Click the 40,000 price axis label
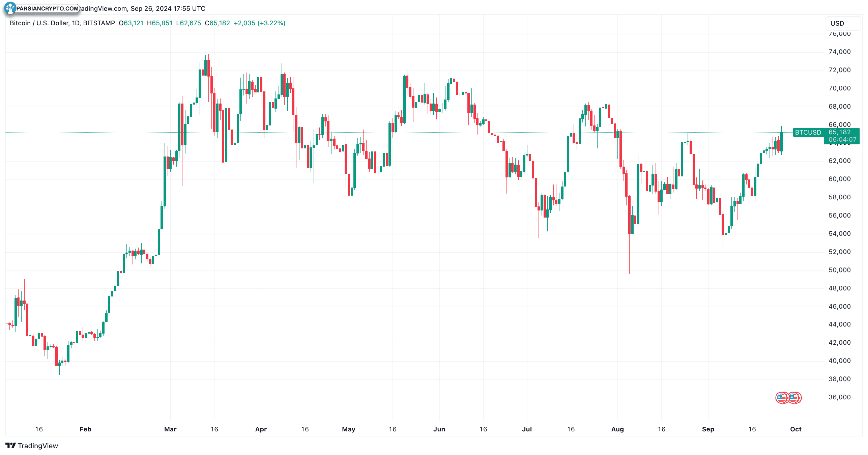 click(x=839, y=361)
